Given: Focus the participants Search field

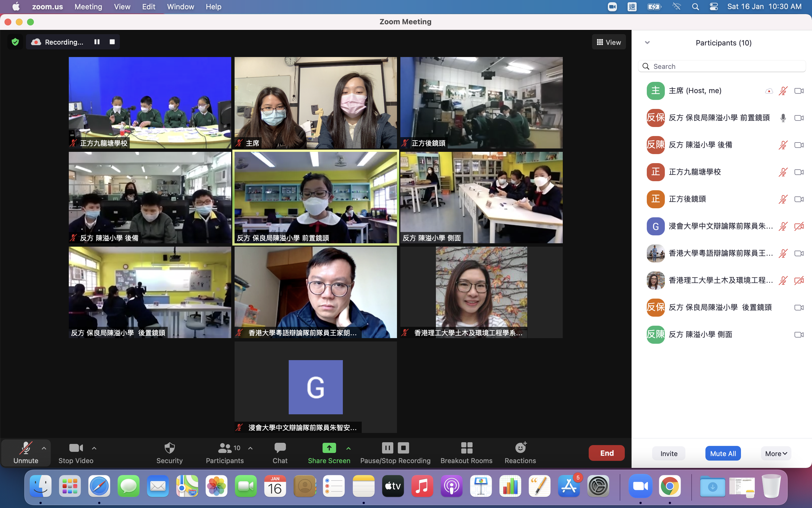Looking at the screenshot, I should [x=722, y=66].
